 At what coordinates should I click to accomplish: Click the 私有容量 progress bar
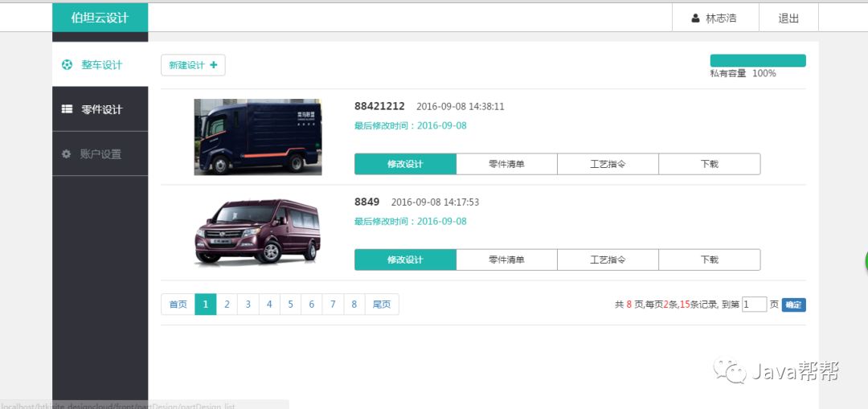click(x=757, y=60)
